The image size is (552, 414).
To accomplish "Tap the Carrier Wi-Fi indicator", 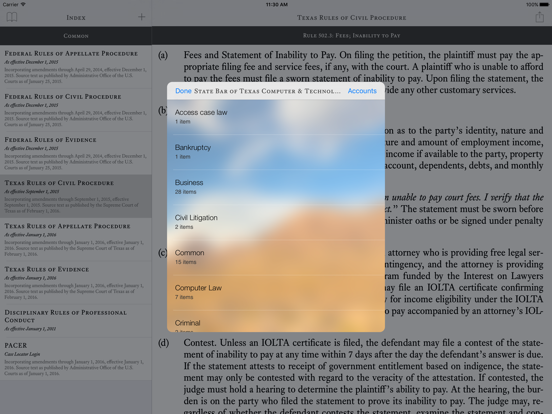I will (14, 5).
